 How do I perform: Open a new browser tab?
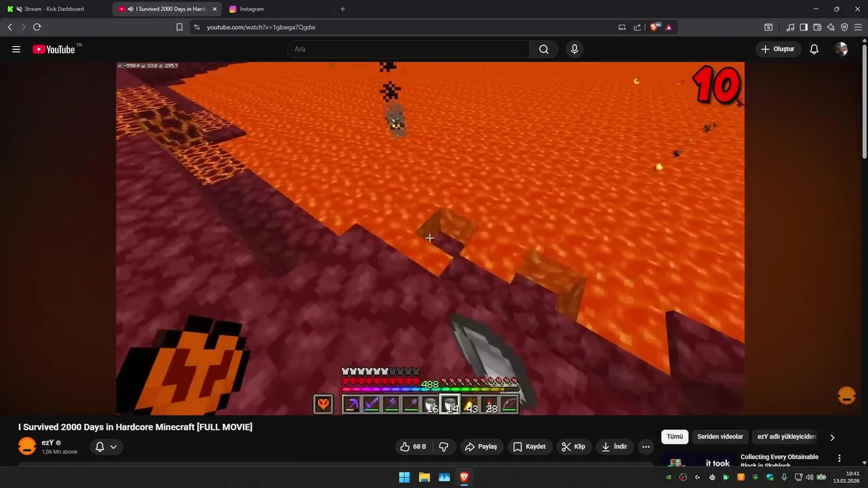click(342, 9)
